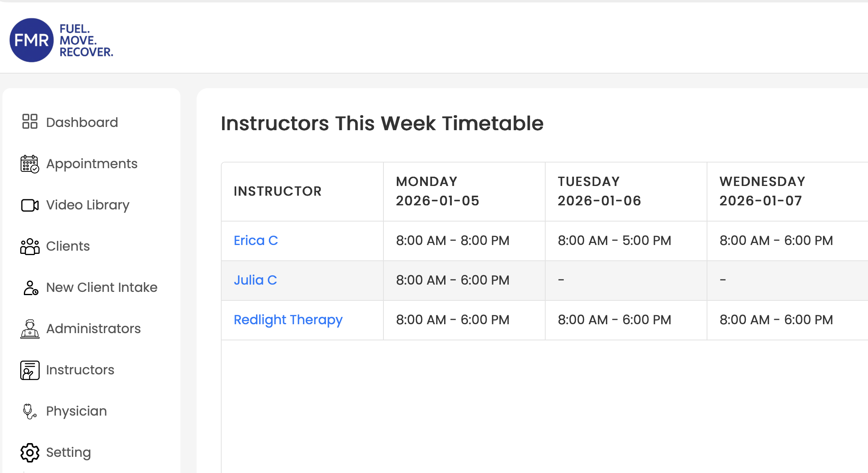868x473 pixels.
Task: Click Redlight Therapy's Wednesday time slot
Action: pos(776,320)
